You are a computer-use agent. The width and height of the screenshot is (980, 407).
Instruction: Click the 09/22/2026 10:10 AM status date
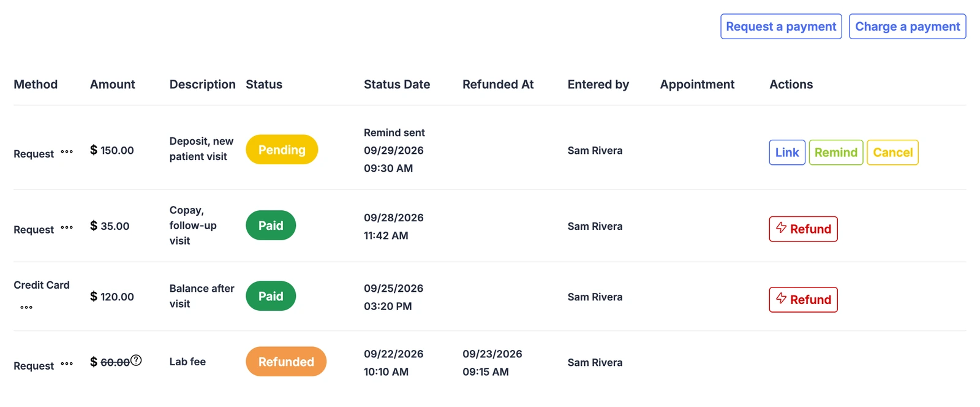pos(394,362)
